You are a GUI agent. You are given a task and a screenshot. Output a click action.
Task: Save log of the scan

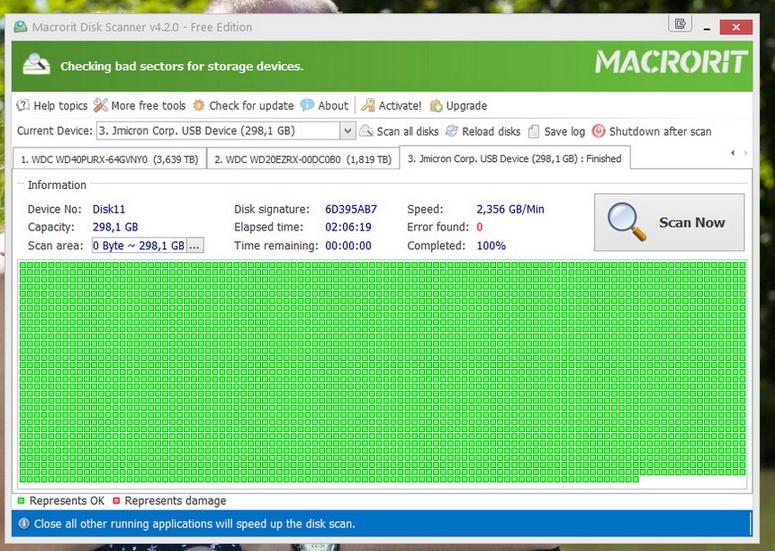click(x=556, y=132)
